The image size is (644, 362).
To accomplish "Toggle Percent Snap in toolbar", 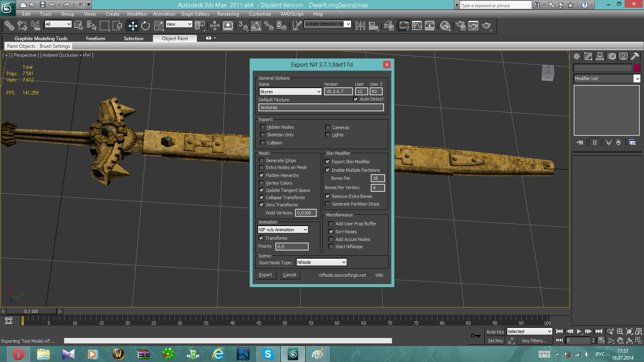I will pos(268,26).
